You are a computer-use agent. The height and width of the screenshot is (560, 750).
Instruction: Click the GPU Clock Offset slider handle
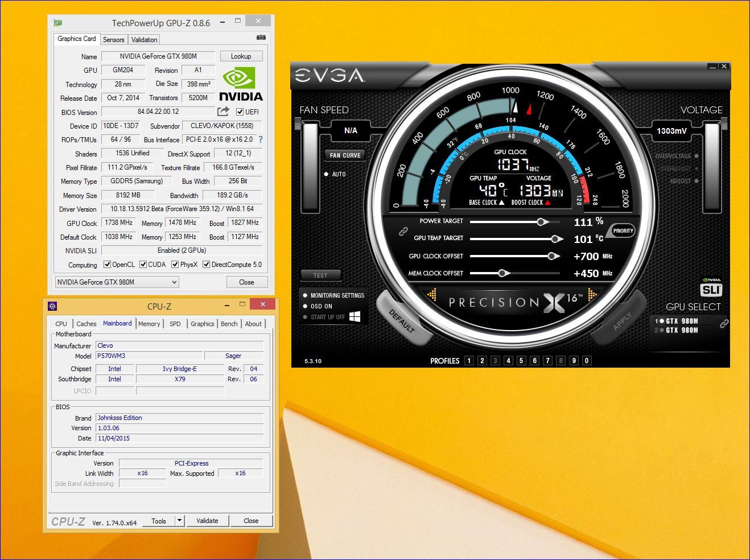tap(551, 256)
